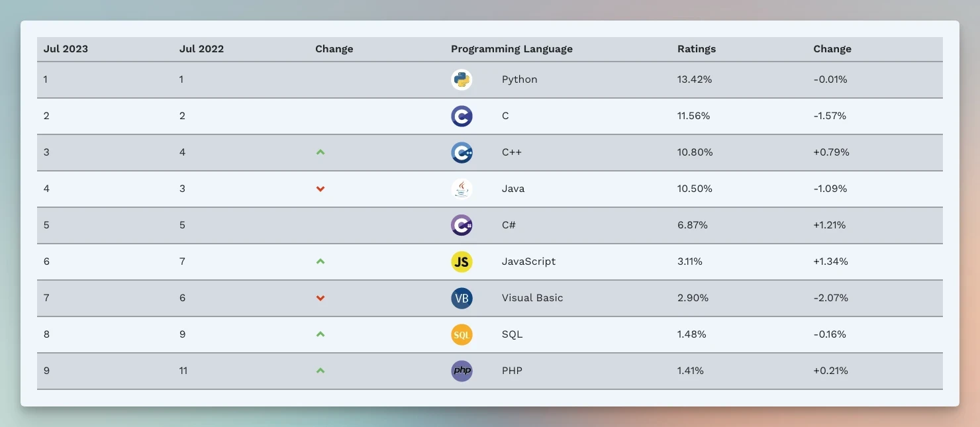The height and width of the screenshot is (427, 980).
Task: Click the 13.42% rating value for Python
Action: 694,79
